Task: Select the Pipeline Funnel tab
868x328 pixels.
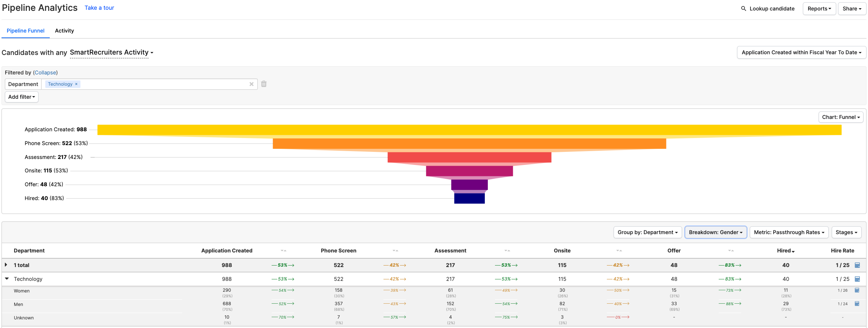Action: tap(25, 31)
